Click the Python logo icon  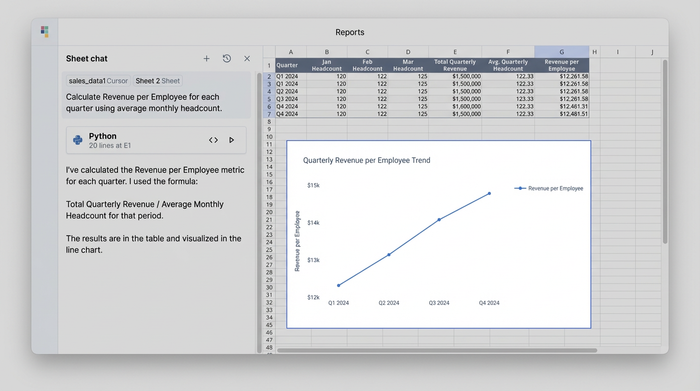tap(78, 140)
